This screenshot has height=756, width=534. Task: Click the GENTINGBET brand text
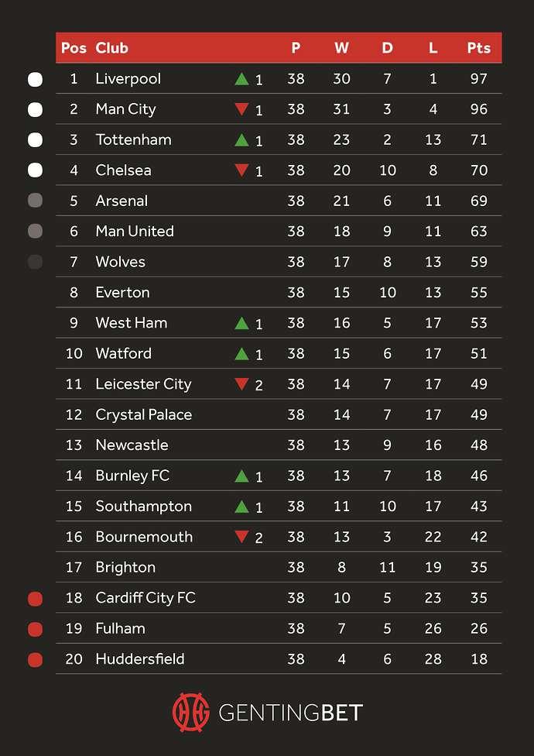(290, 713)
